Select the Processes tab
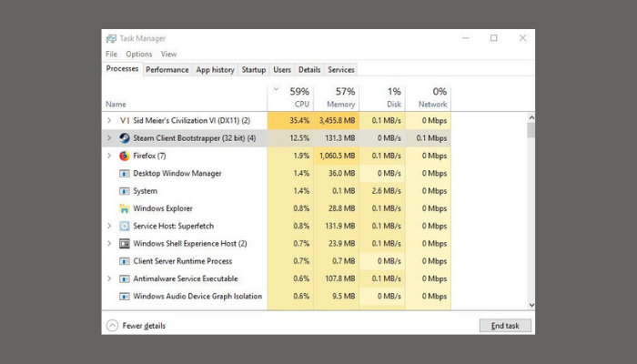637x364 pixels. (x=122, y=68)
